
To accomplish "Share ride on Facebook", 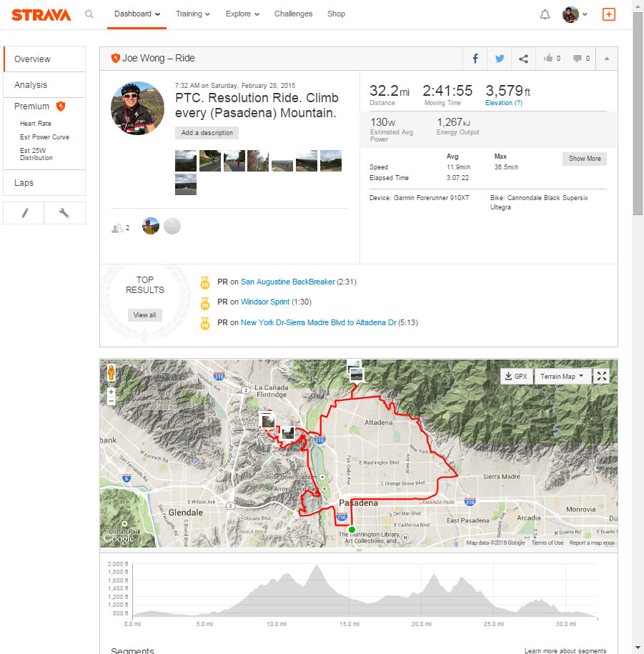I will [475, 59].
